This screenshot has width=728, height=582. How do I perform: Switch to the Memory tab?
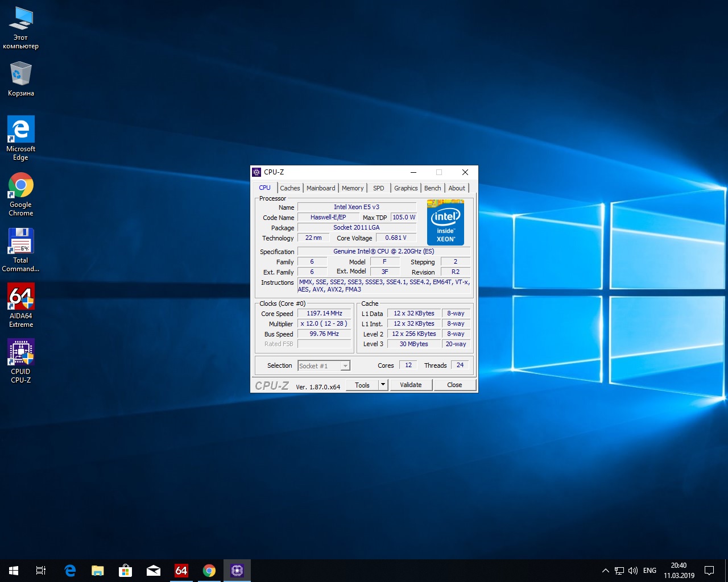353,188
